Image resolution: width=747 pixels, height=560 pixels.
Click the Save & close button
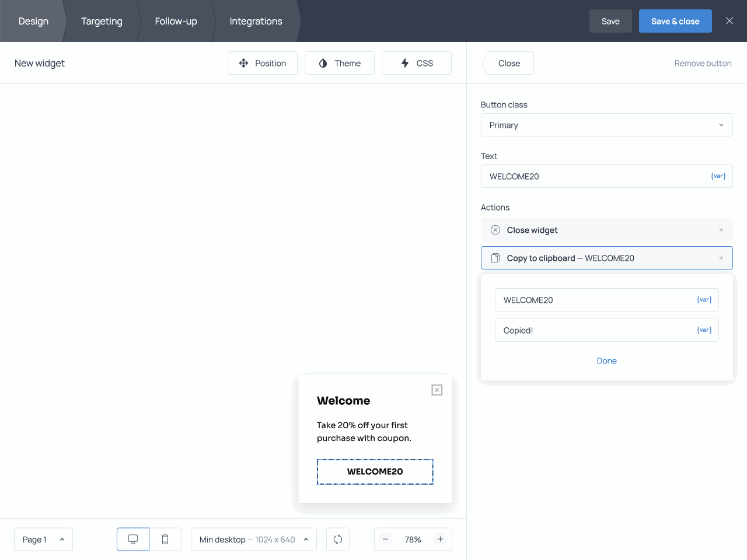[x=675, y=20]
